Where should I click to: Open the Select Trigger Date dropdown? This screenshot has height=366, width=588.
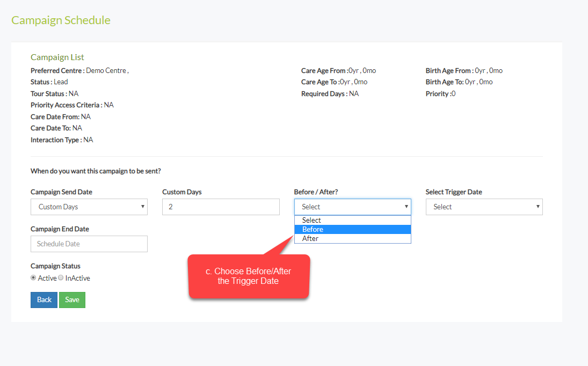484,207
